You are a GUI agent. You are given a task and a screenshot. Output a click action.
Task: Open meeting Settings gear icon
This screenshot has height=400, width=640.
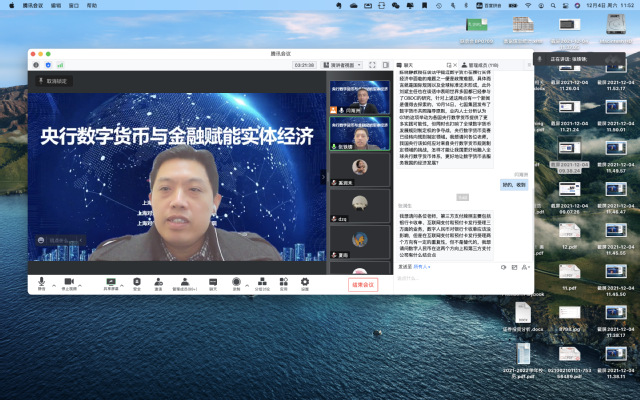click(x=305, y=283)
